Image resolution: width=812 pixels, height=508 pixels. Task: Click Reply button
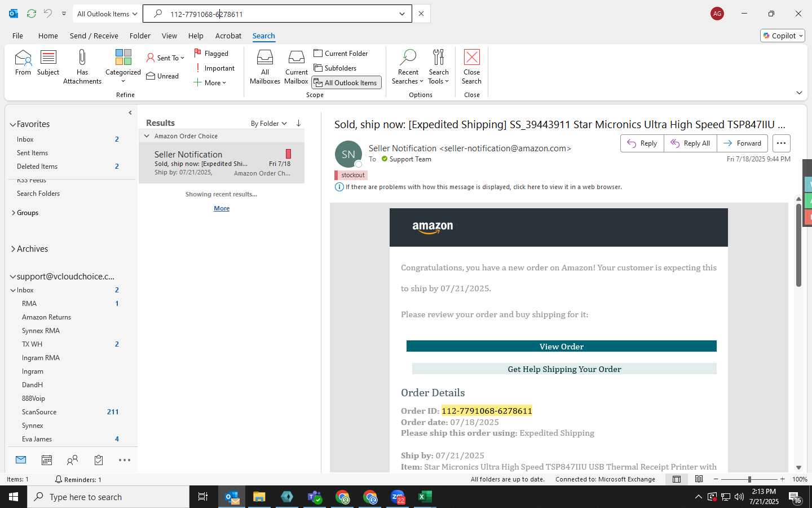coord(642,143)
